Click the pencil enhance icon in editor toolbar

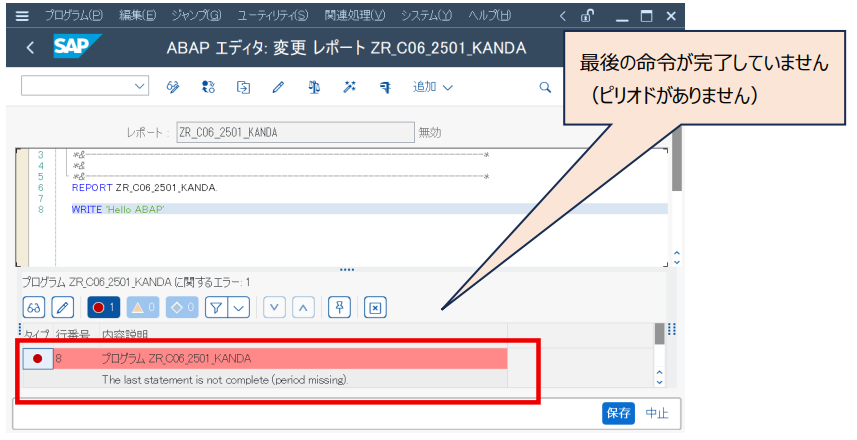[278, 87]
